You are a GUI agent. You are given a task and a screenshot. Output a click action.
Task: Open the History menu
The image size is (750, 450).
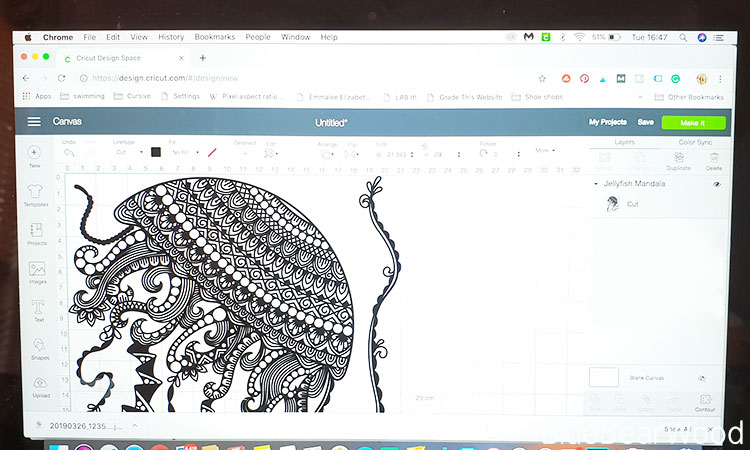coord(171,37)
